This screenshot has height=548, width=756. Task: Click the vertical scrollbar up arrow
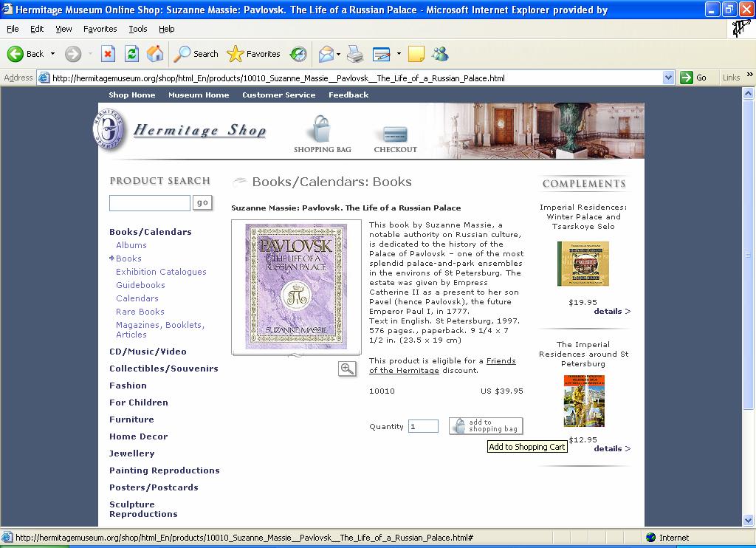[x=748, y=93]
